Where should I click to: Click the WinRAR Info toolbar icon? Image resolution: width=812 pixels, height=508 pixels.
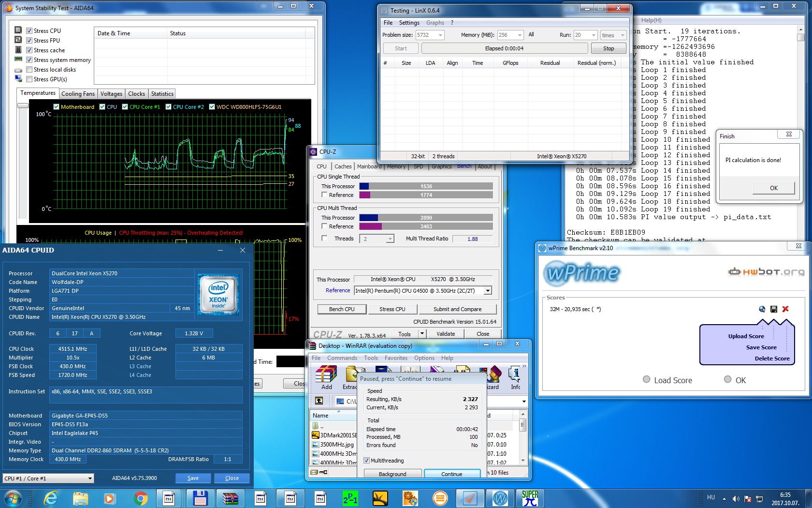(515, 378)
